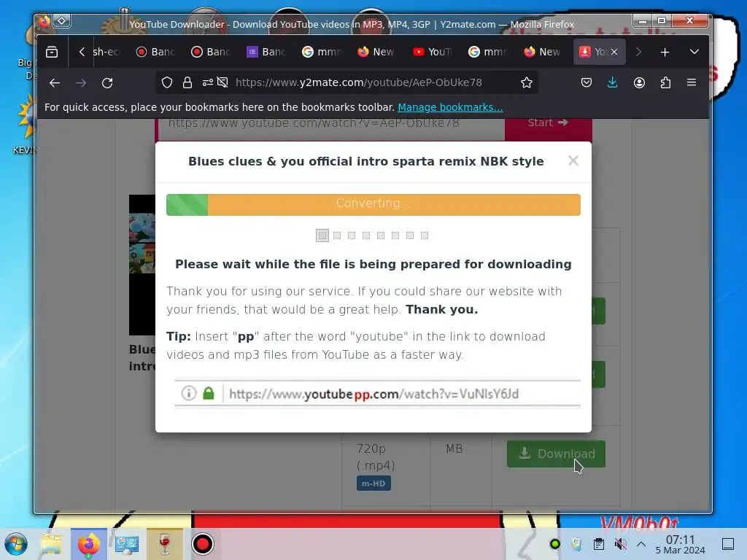Click the show desktop button in taskbar

tap(728, 544)
